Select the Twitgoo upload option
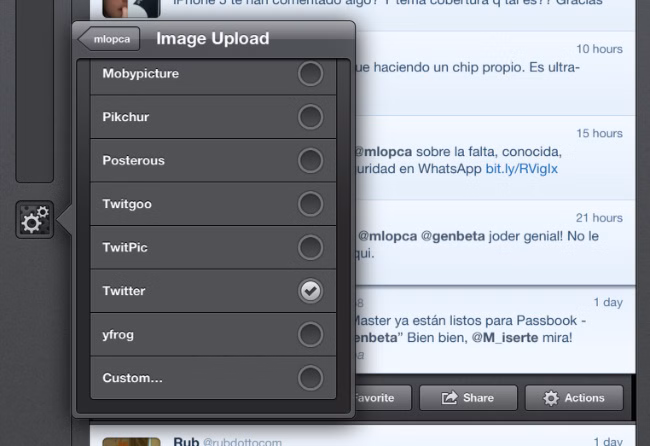 click(x=310, y=204)
